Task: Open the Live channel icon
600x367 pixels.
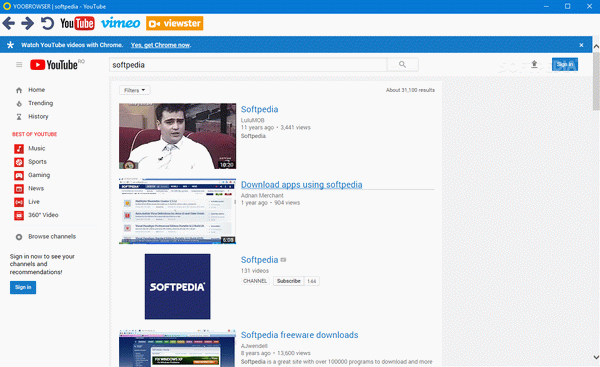Action: 19,202
